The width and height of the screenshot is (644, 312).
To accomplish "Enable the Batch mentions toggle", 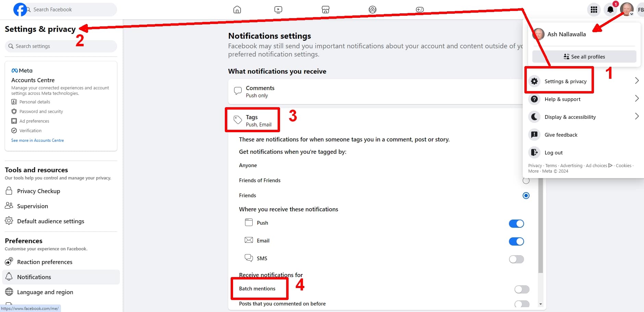I will (x=522, y=289).
